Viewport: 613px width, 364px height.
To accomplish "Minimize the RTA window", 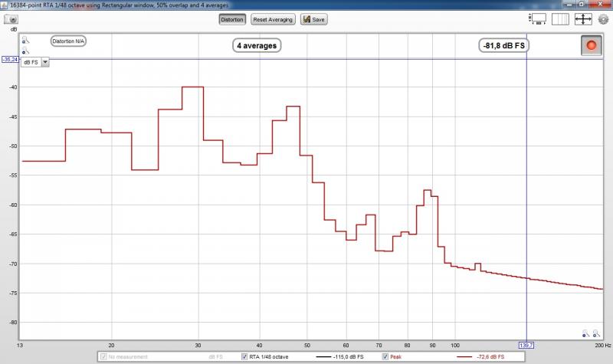I will click(570, 4).
